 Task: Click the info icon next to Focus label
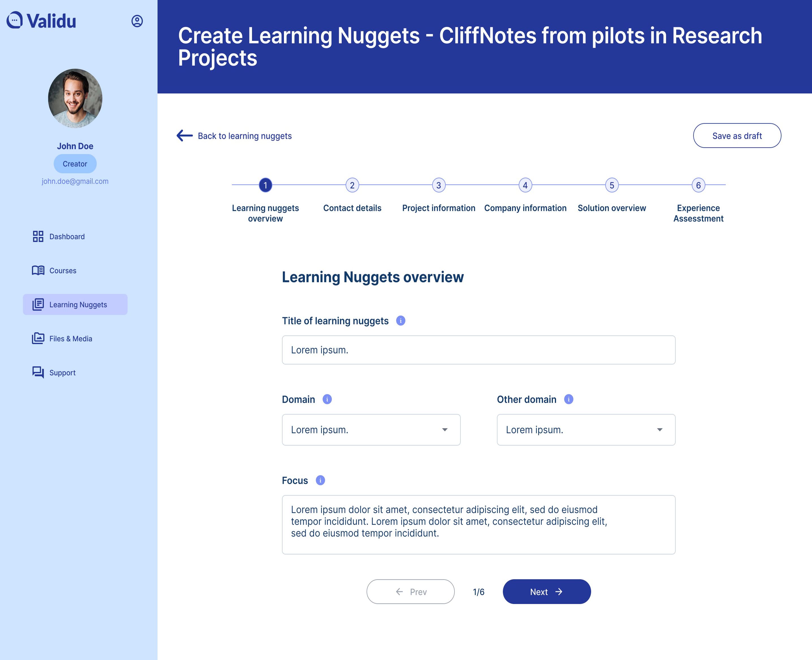click(321, 480)
